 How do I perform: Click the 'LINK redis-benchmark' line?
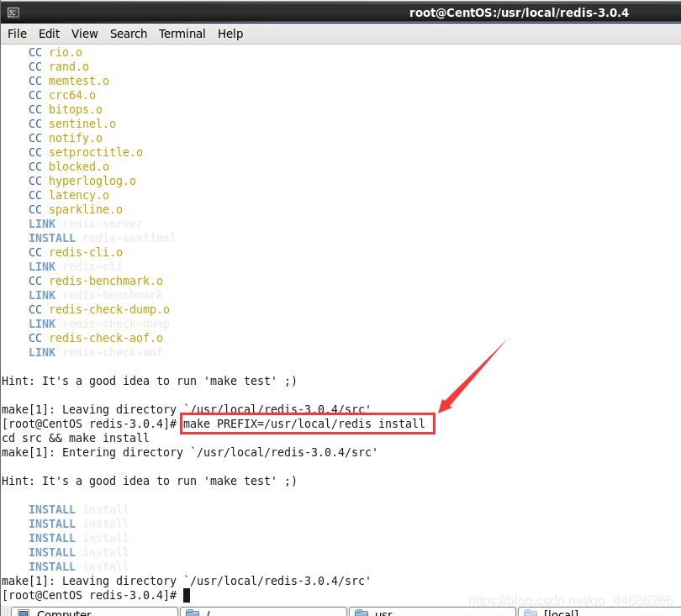click(96, 296)
